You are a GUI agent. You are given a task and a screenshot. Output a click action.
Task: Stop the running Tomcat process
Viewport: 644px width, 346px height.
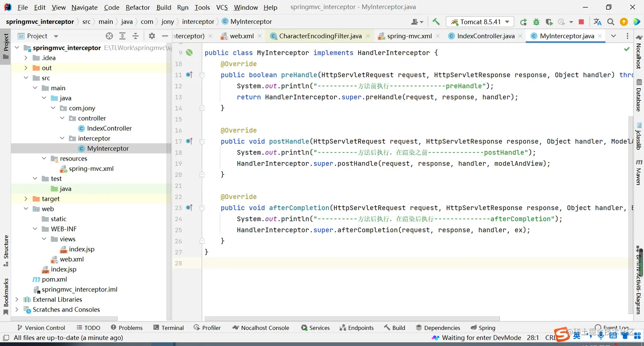(581, 22)
